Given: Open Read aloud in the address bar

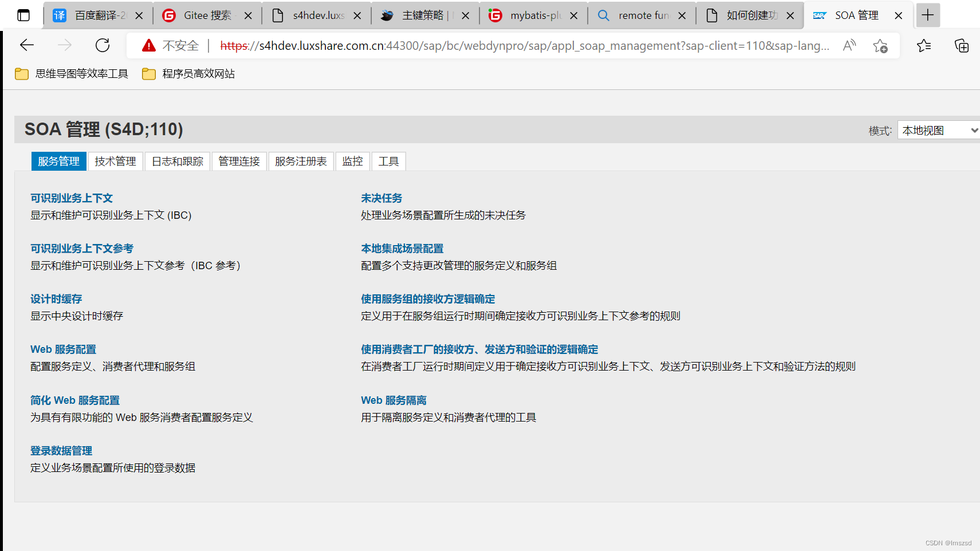Looking at the screenshot, I should pos(849,45).
